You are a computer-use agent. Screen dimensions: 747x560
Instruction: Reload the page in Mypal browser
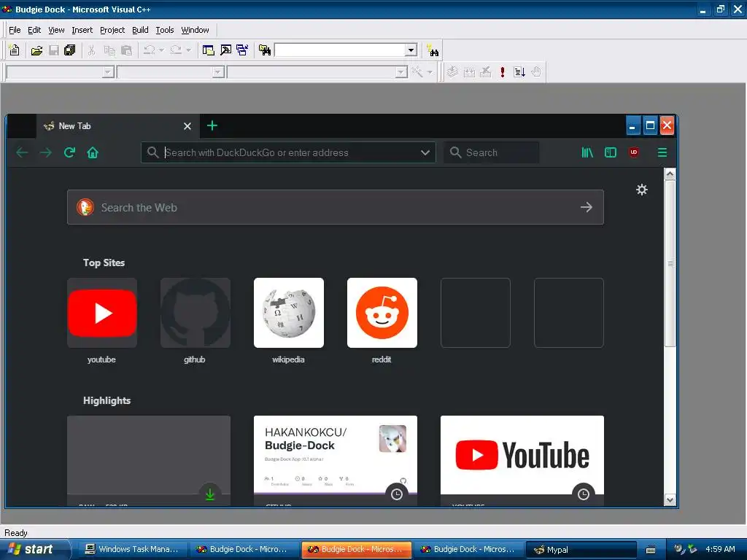tap(69, 152)
